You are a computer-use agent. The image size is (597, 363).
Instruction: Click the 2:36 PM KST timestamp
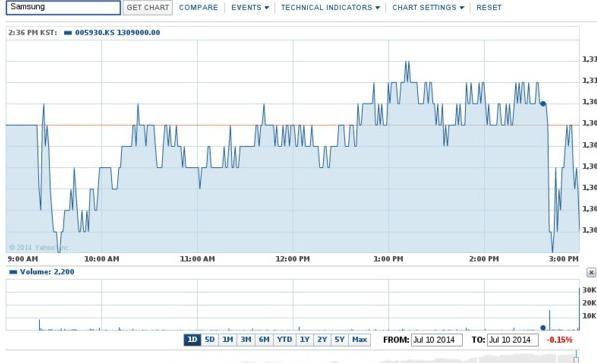[32, 33]
